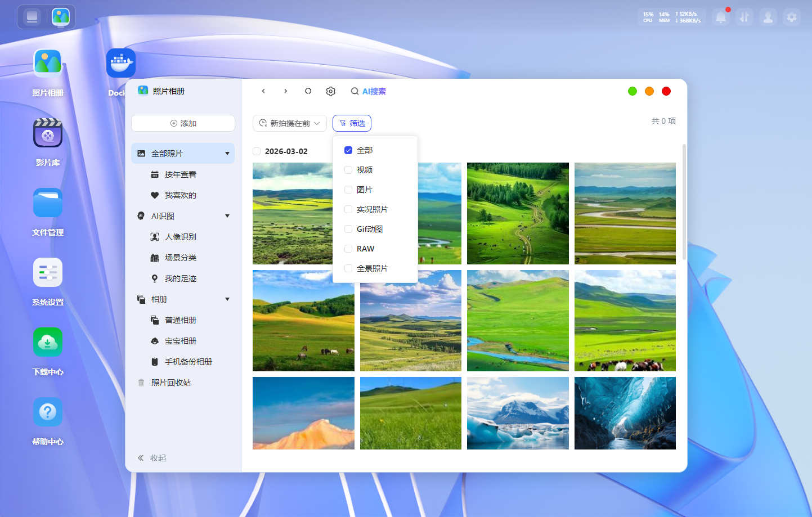Open the user account icon

tap(768, 17)
